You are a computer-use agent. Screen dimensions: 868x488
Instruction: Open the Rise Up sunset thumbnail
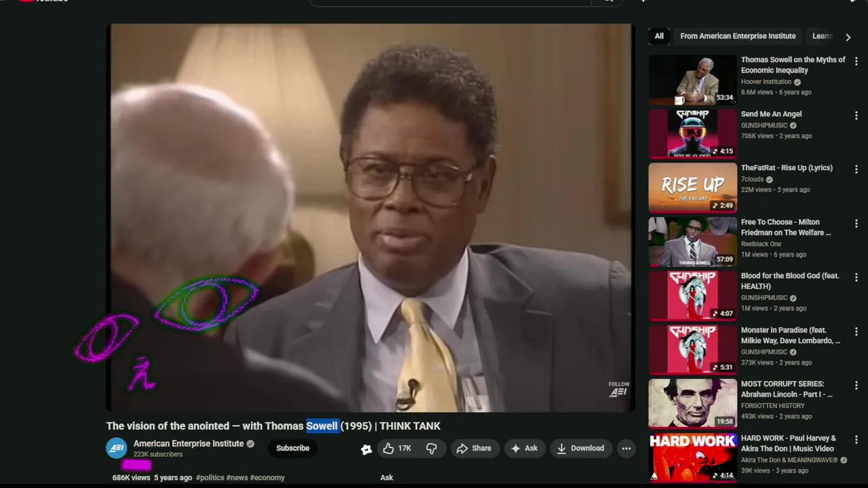click(692, 188)
